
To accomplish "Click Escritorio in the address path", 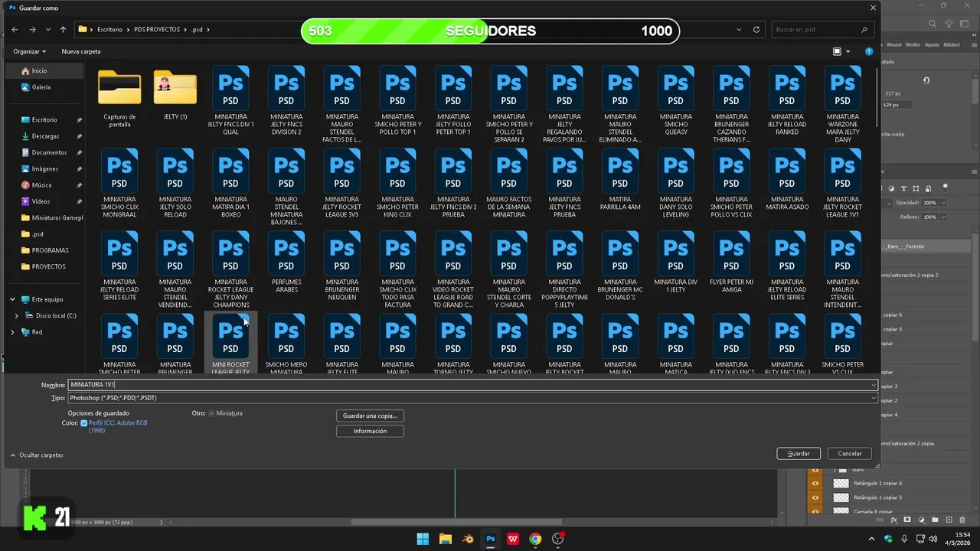I will [x=109, y=30].
